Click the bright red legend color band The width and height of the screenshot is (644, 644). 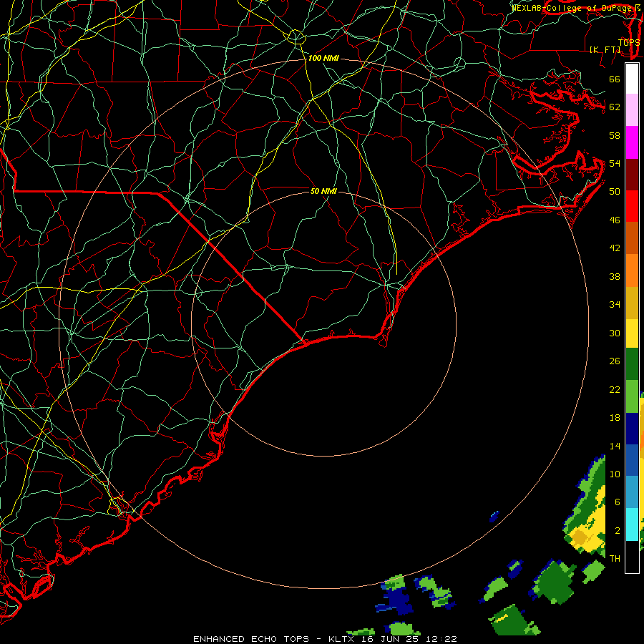pyautogui.click(x=632, y=206)
